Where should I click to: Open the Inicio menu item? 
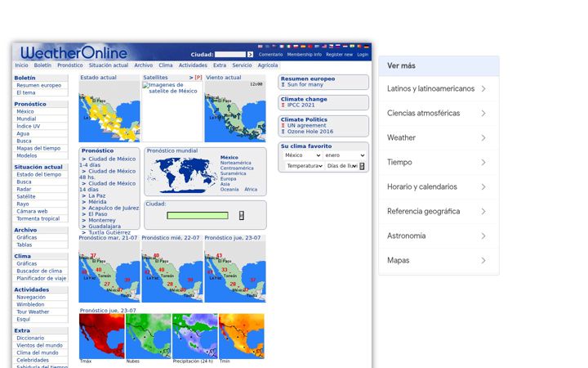21,65
